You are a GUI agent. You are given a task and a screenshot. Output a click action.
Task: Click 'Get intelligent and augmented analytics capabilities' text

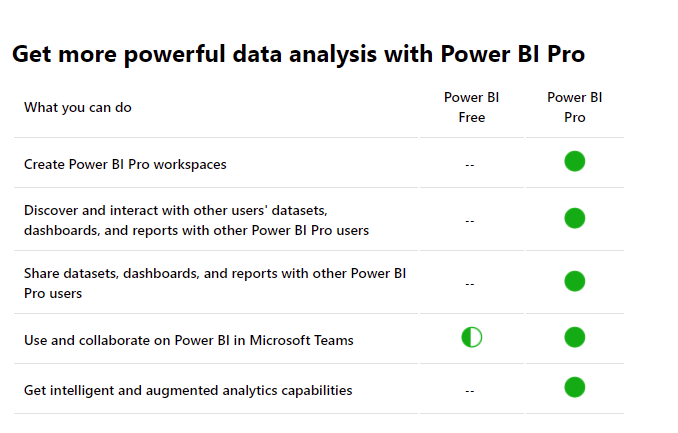(188, 391)
